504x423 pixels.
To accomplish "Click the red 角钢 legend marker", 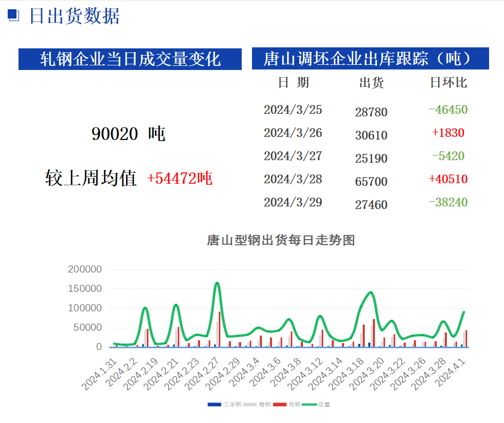I will [x=280, y=404].
